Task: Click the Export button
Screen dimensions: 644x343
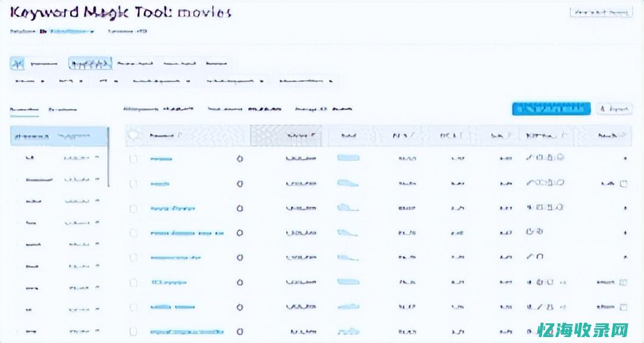Action: (614, 108)
